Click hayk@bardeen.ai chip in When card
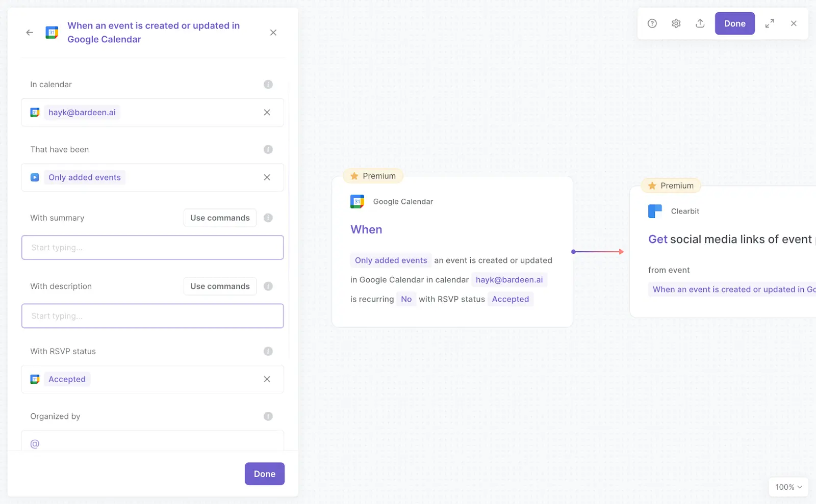Image resolution: width=816 pixels, height=504 pixels. 509,280
